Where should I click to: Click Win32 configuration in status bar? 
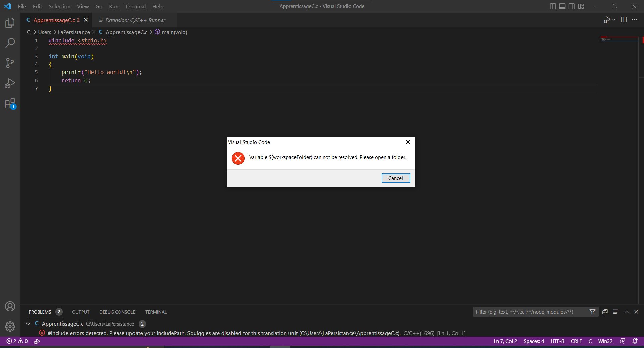click(605, 341)
